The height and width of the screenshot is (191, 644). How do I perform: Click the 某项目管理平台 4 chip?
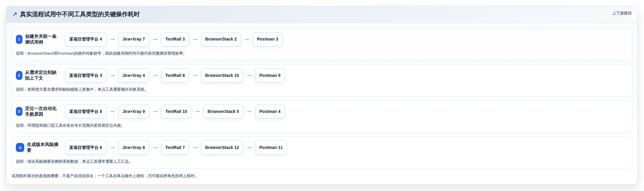[x=86, y=39]
